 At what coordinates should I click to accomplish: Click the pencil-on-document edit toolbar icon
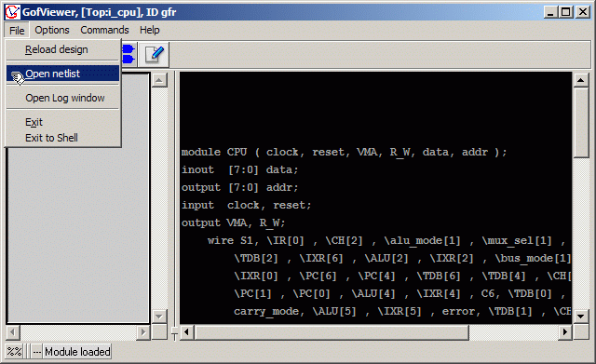point(154,54)
